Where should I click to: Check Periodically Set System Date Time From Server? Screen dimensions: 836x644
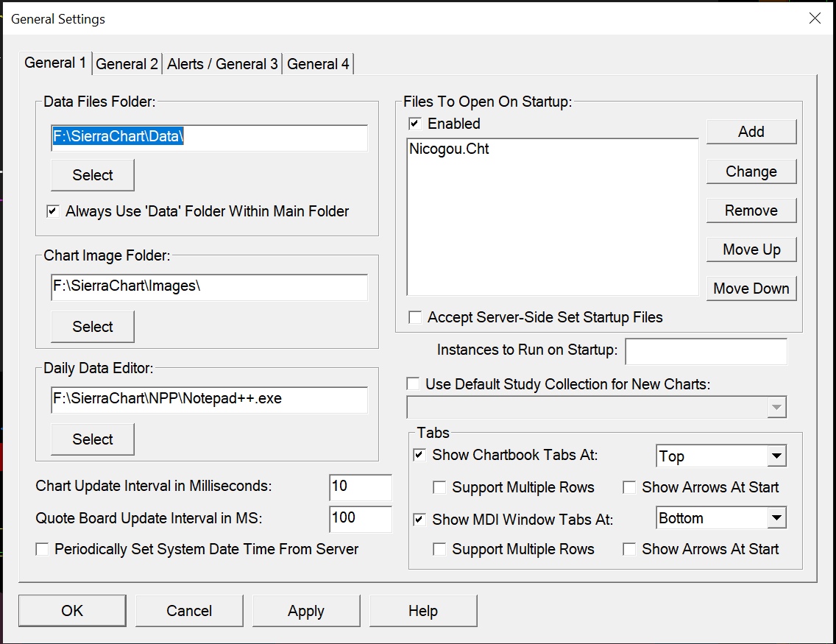coord(42,549)
